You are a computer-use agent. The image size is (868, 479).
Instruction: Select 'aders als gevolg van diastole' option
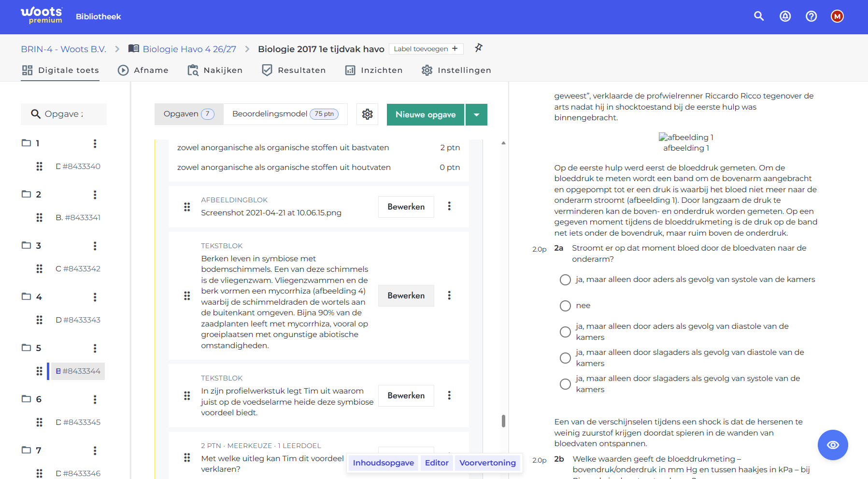point(565,332)
